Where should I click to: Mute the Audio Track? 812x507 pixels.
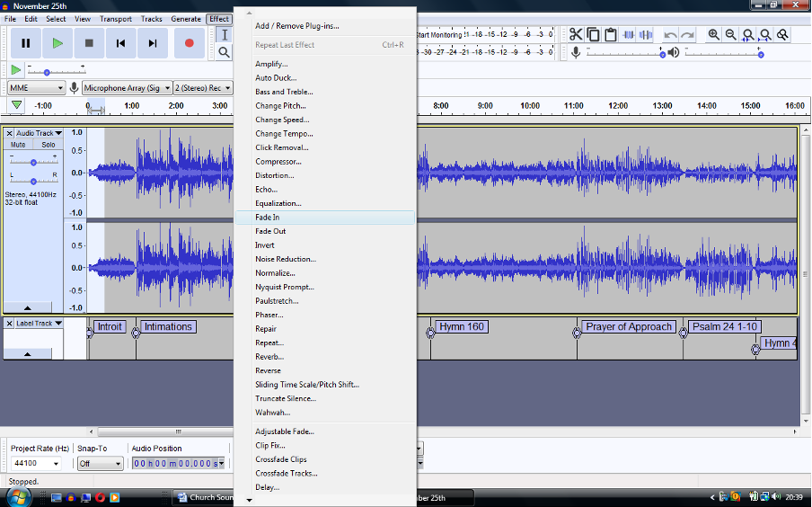tap(18, 145)
